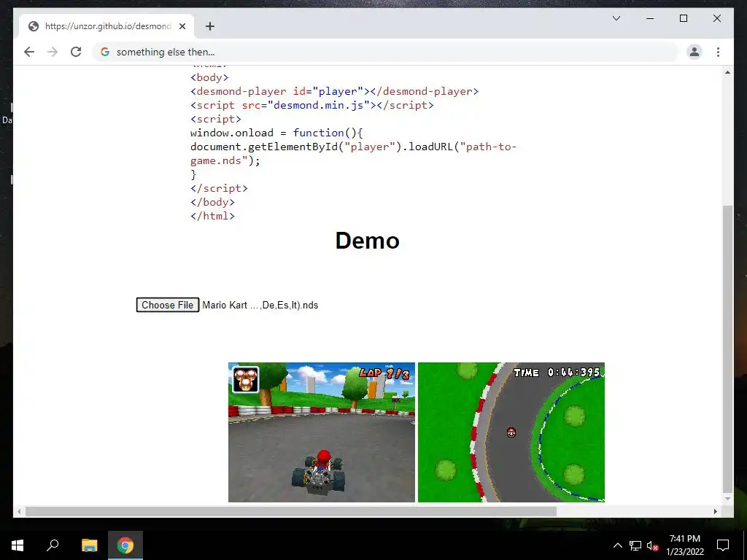Image resolution: width=747 pixels, height=560 pixels.
Task: Click the scroll up arrow
Action: [x=727, y=72]
